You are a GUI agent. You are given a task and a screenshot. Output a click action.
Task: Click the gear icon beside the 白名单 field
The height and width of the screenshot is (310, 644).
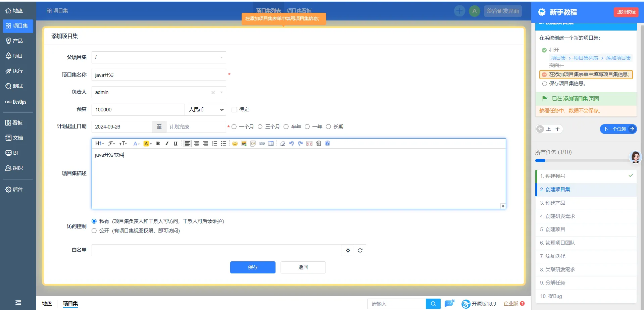click(x=348, y=250)
